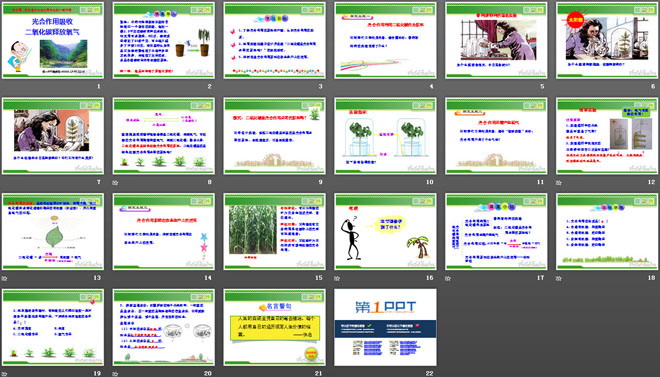Play animation preview star under slide 18
The width and height of the screenshot is (660, 377).
point(559,278)
